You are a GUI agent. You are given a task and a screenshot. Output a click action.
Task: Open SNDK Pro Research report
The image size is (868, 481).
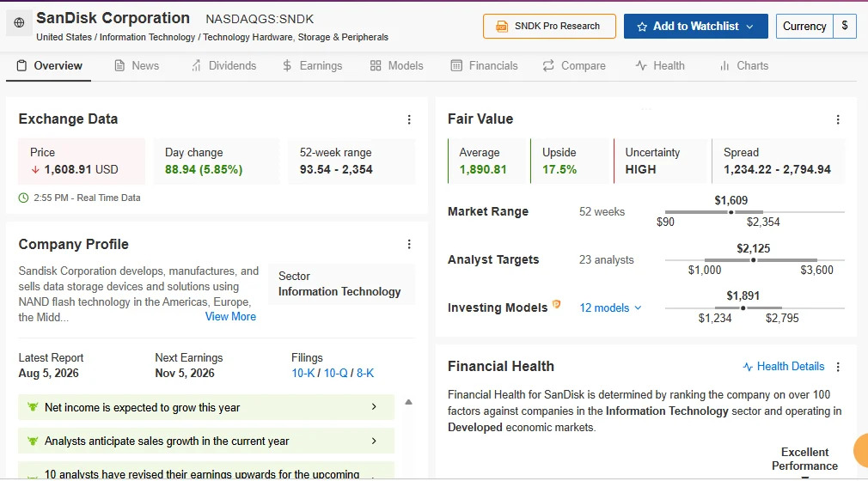(x=549, y=26)
